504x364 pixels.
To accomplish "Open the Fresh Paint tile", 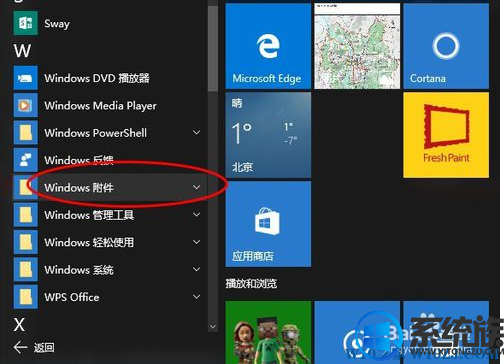I will (446, 135).
